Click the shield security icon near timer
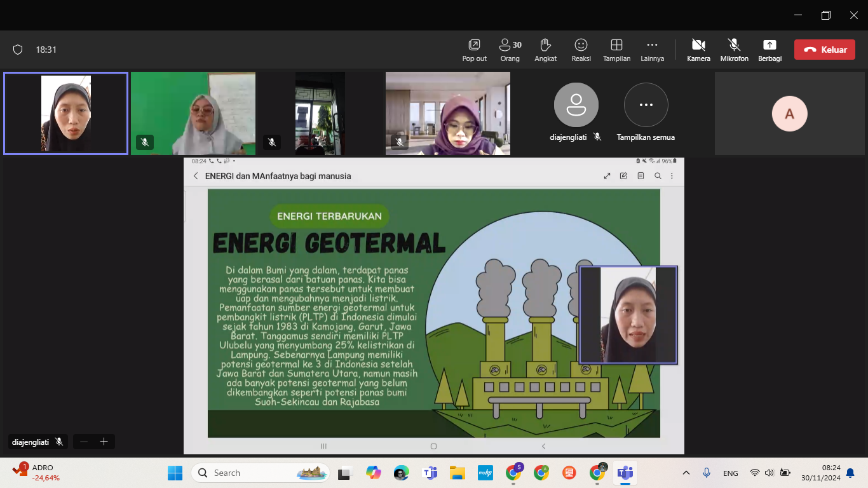868x488 pixels. point(18,50)
